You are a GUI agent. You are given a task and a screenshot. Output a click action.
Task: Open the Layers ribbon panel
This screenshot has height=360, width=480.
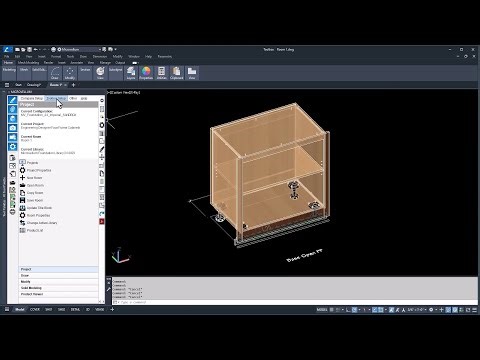(x=131, y=73)
